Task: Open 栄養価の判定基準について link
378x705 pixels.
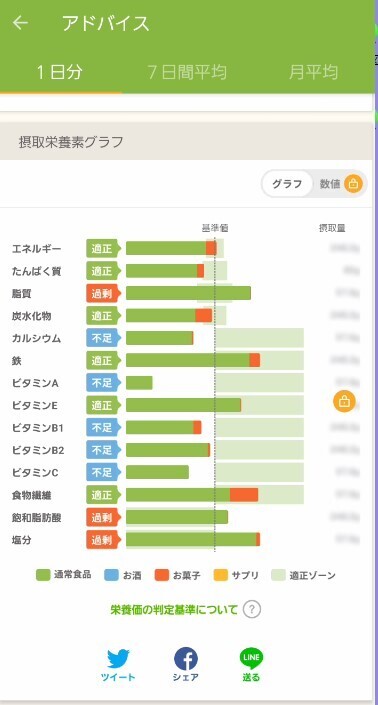Action: point(173,610)
